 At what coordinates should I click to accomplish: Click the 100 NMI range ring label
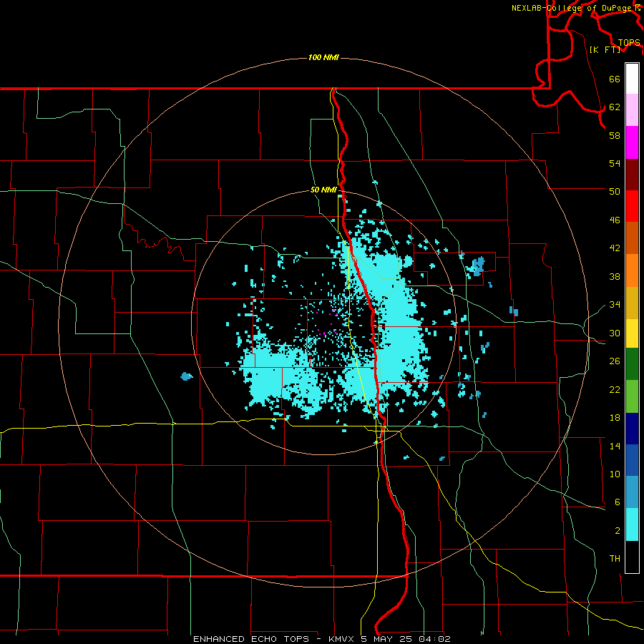click(323, 57)
